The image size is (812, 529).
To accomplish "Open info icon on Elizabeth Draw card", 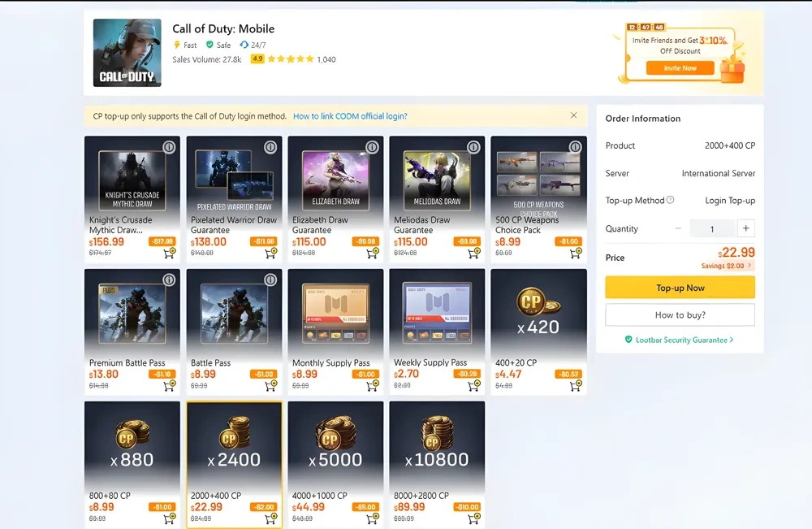I will [x=372, y=147].
